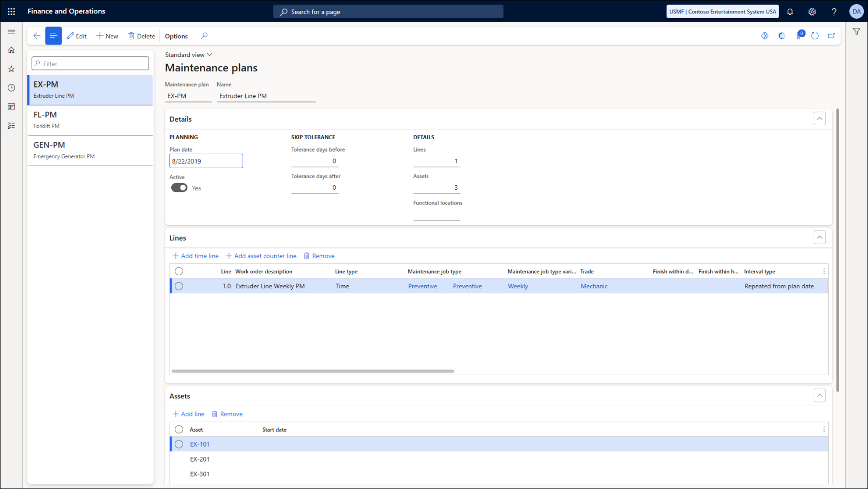Click the refresh page icon
The height and width of the screenshot is (489, 868).
click(x=815, y=36)
